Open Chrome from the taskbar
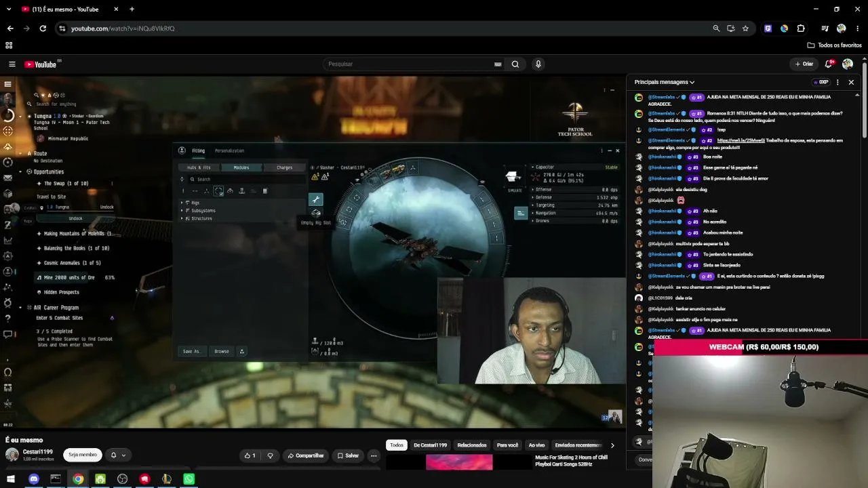Image resolution: width=868 pixels, height=488 pixels. click(x=78, y=479)
